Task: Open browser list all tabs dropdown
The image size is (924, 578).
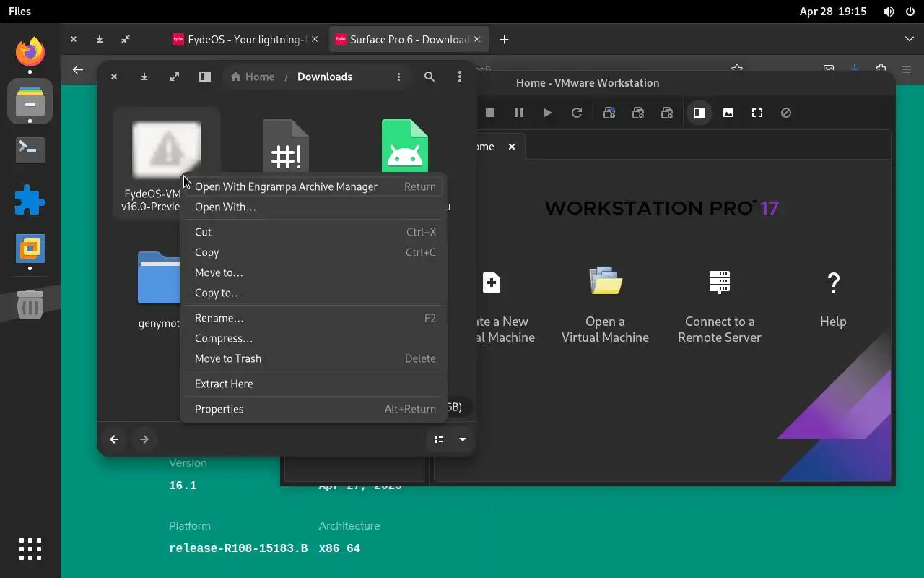Action: click(909, 39)
